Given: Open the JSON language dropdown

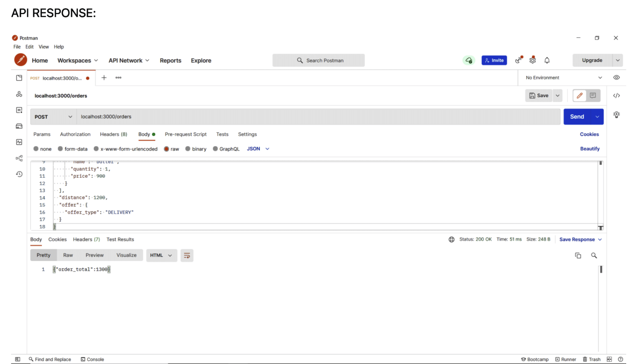Looking at the screenshot, I should [257, 149].
